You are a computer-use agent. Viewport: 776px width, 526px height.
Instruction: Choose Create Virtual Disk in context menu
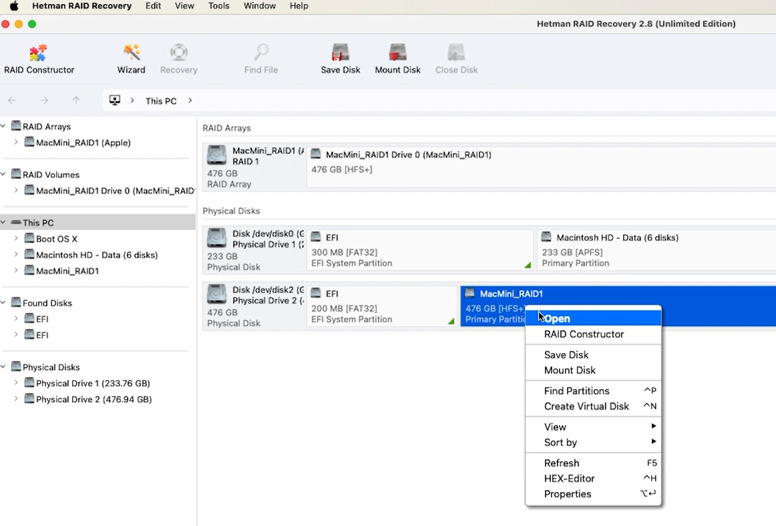(x=593, y=406)
